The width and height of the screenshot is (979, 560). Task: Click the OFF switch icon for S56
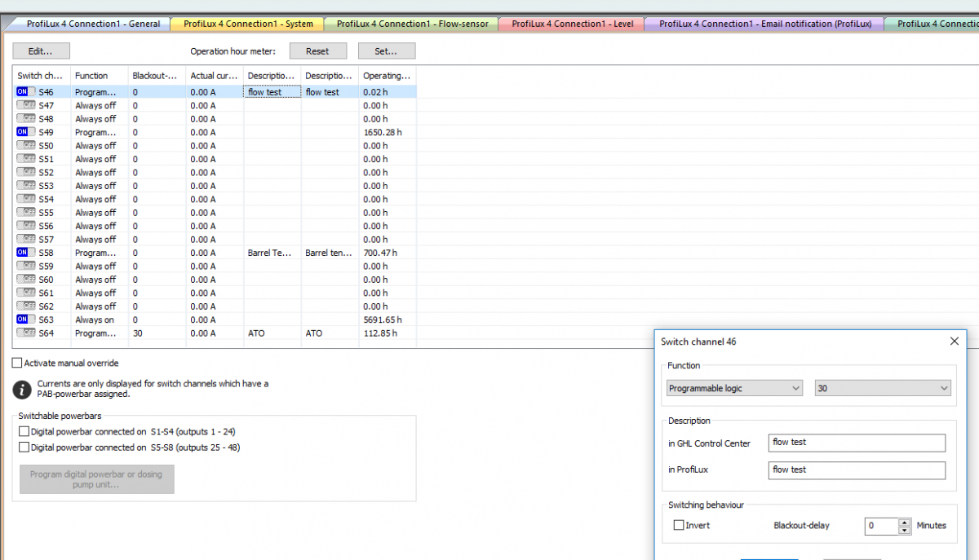pyautogui.click(x=26, y=226)
